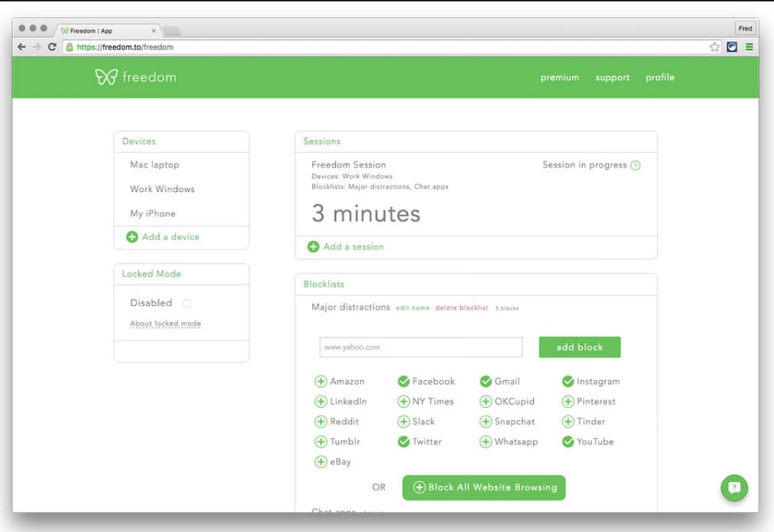Open the Chrome hamburger menu
The image size is (774, 532).
(x=750, y=47)
